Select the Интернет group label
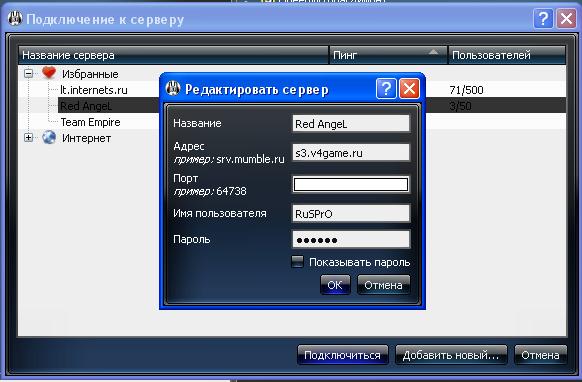This screenshot has width=582, height=382. click(x=86, y=138)
